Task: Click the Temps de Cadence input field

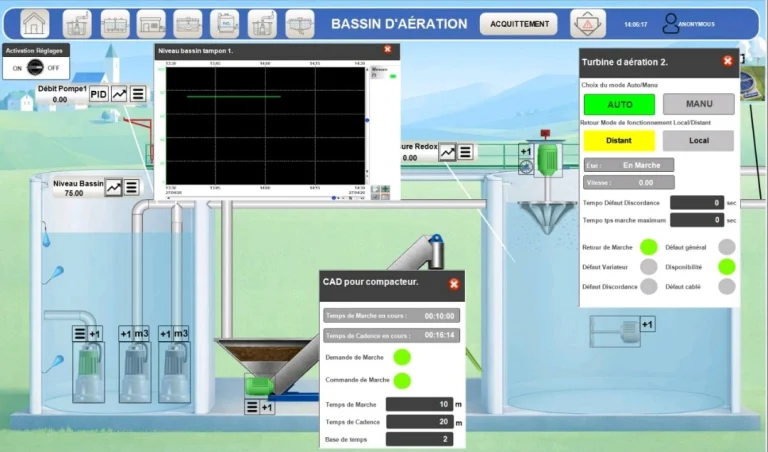Action: pyautogui.click(x=419, y=422)
